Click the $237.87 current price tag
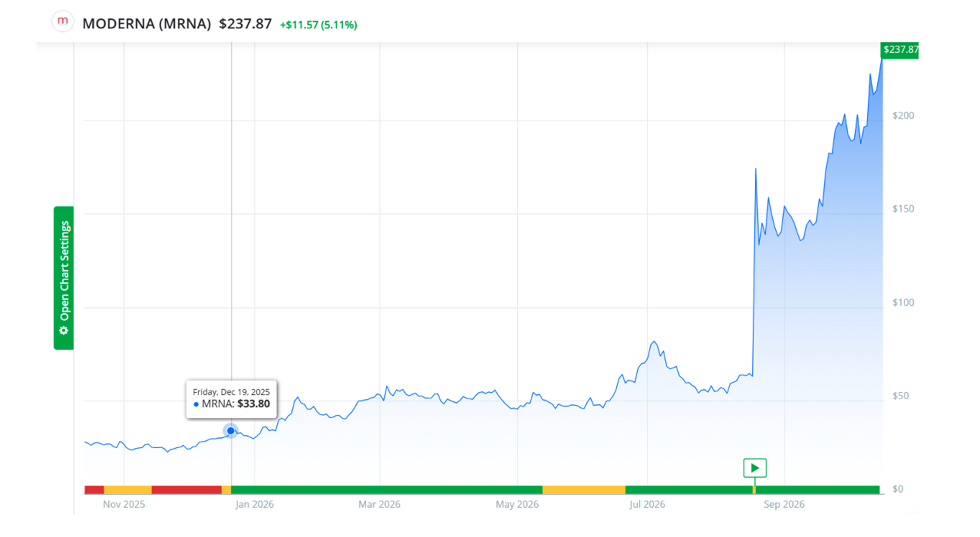 click(900, 50)
